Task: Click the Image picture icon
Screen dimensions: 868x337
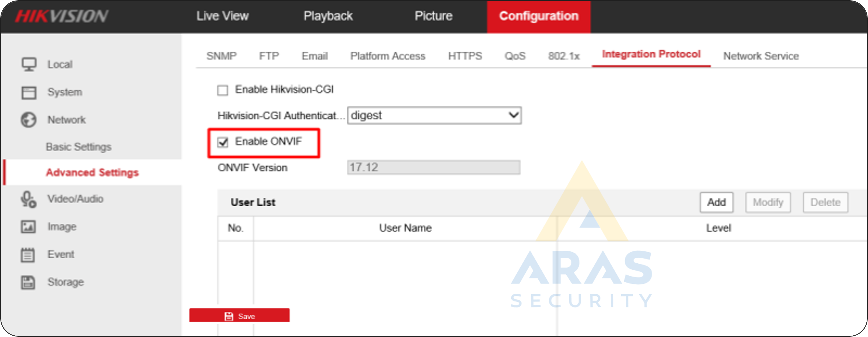Action: tap(28, 227)
